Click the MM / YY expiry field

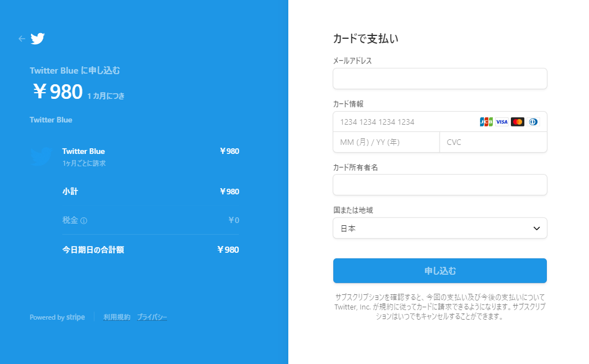(x=386, y=142)
